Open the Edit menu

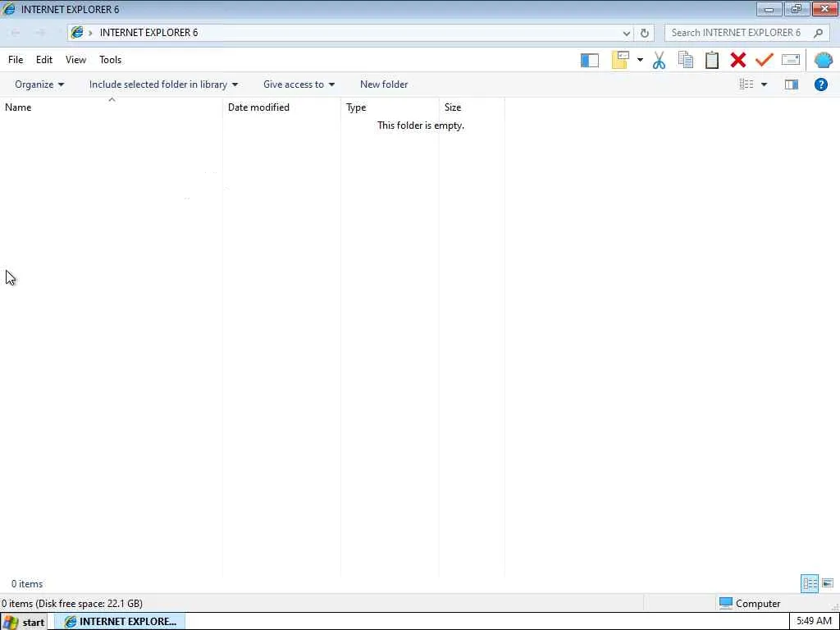[44, 60]
